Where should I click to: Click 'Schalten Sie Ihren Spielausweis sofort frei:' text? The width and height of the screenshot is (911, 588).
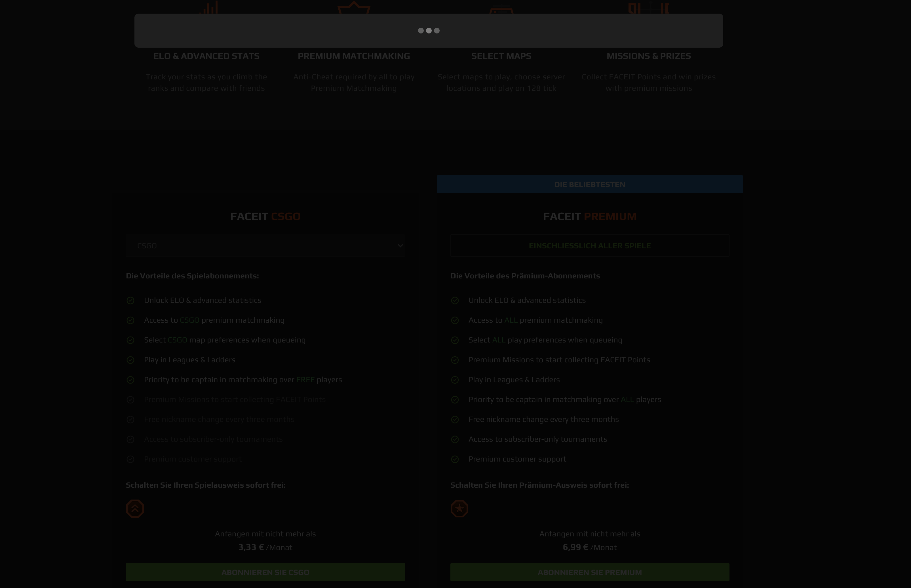[x=206, y=485]
